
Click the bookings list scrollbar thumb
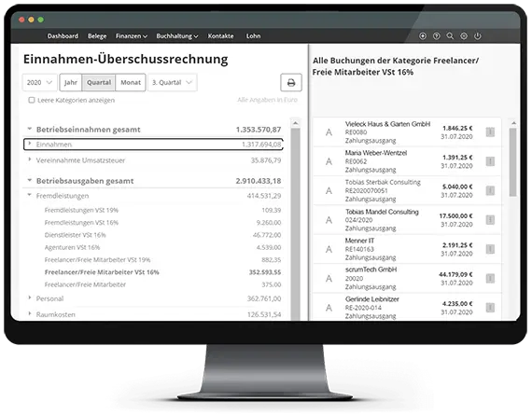pyautogui.click(x=512, y=162)
